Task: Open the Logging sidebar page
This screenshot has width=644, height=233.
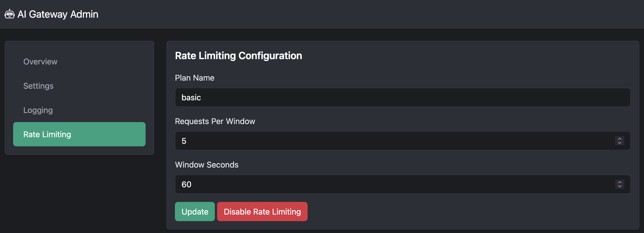Action: coord(38,110)
